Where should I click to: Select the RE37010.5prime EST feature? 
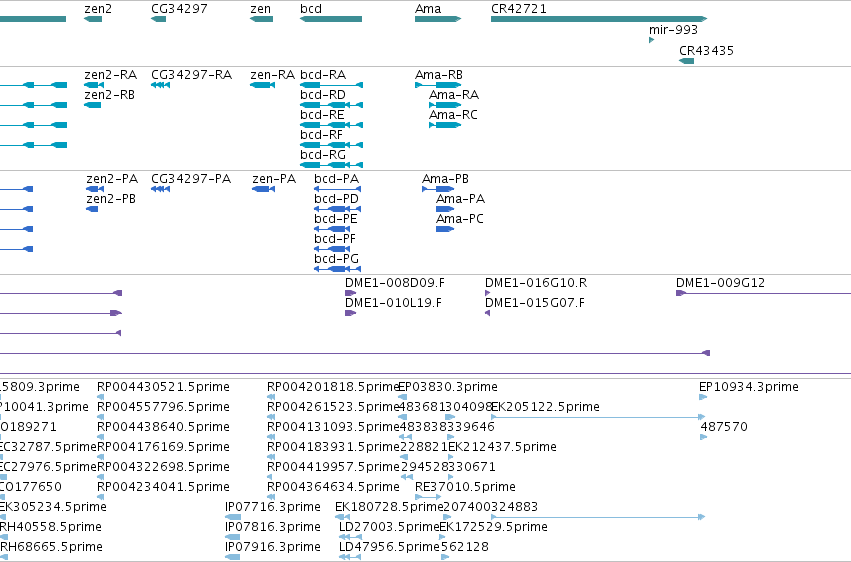[x=428, y=497]
